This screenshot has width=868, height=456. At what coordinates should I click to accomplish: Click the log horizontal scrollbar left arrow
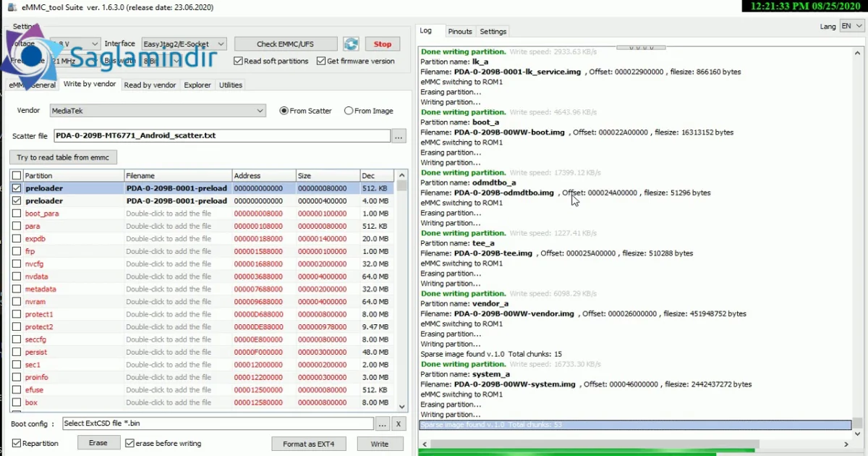tap(424, 444)
